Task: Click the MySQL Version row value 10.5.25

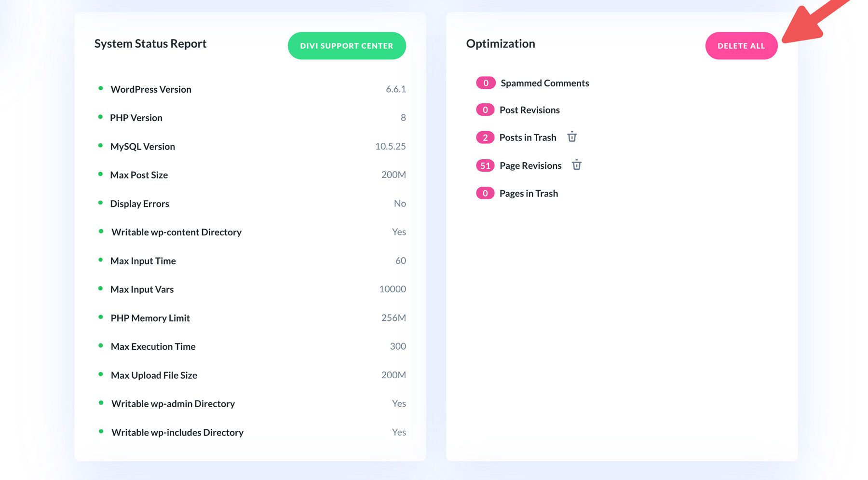Action: 391,146
